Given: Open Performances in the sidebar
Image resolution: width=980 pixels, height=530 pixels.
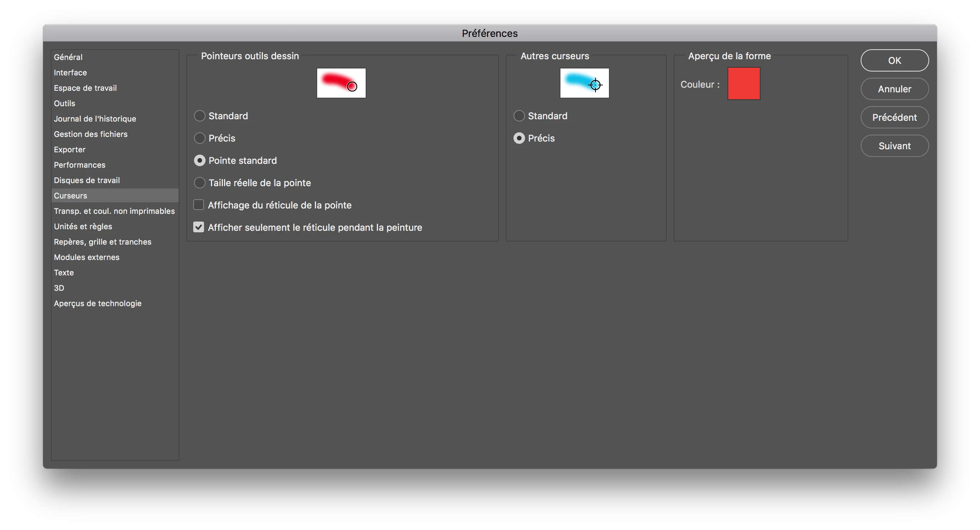Looking at the screenshot, I should 80,165.
